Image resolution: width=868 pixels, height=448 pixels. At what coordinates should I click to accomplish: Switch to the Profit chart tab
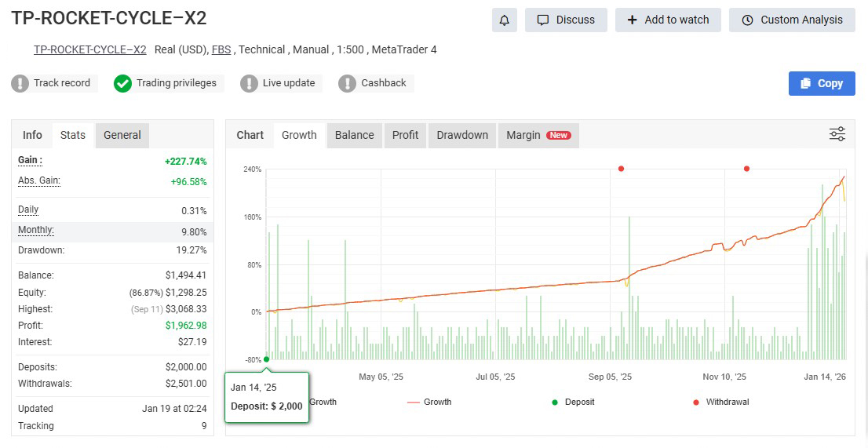point(405,135)
